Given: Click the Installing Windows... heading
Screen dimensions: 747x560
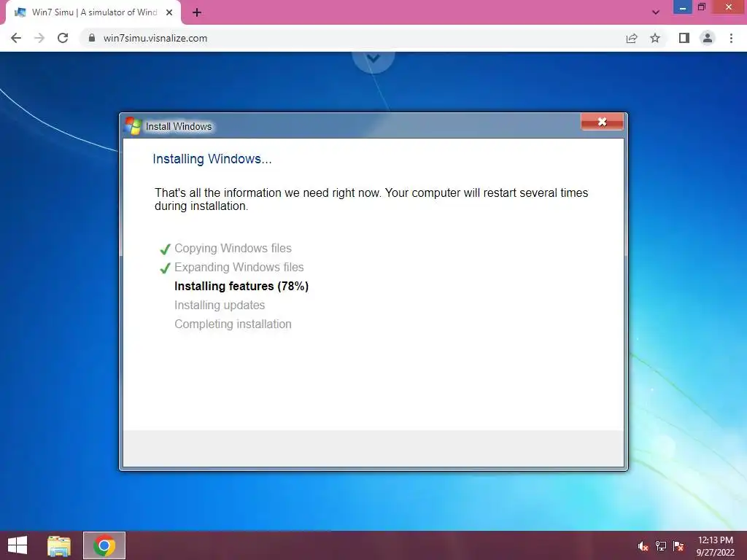Looking at the screenshot, I should pos(212,159).
